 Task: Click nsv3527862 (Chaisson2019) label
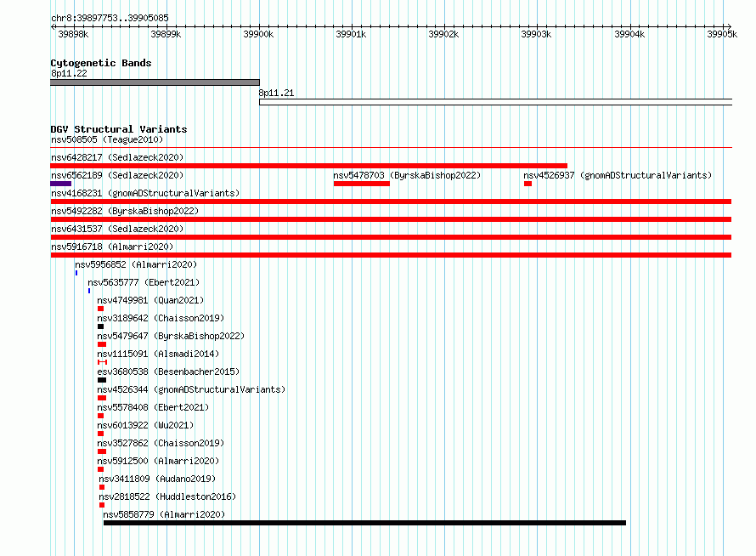coord(161,443)
